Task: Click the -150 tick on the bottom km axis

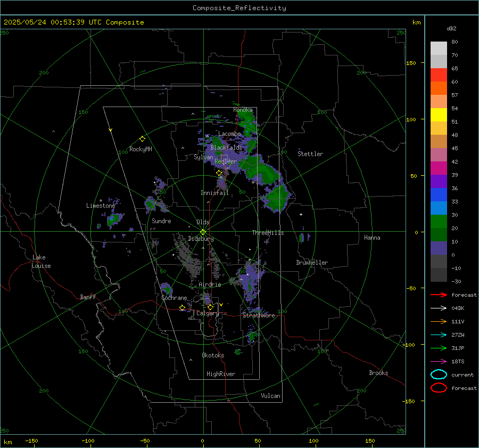Action: tap(31, 441)
